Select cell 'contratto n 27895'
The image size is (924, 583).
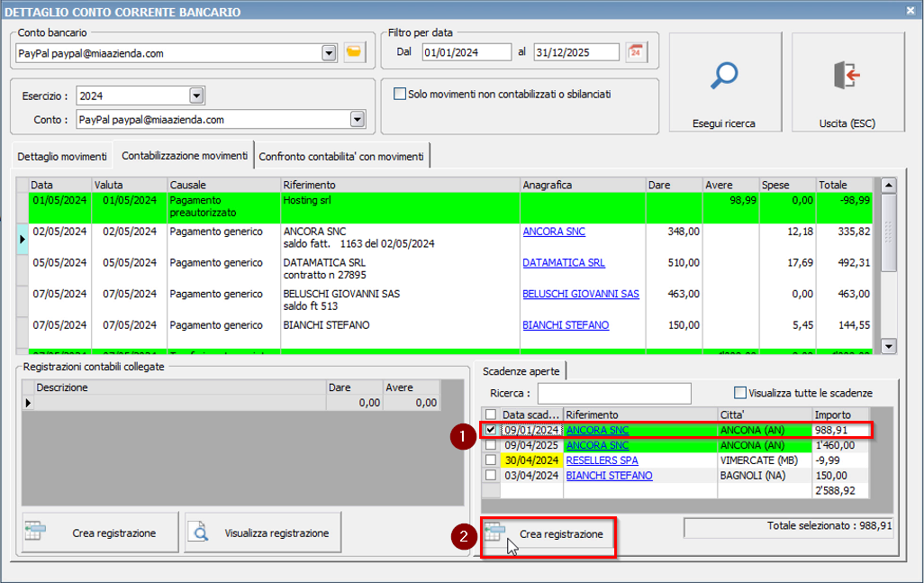(x=325, y=276)
